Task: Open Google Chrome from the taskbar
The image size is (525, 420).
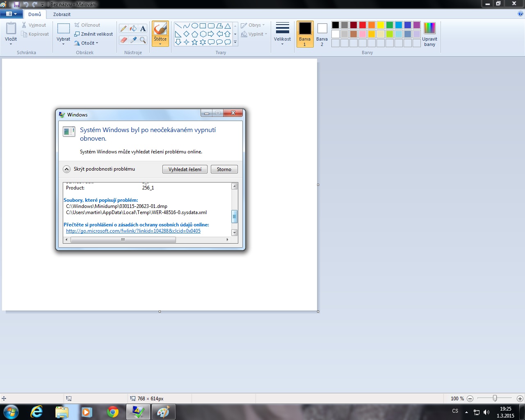Action: tap(113, 412)
